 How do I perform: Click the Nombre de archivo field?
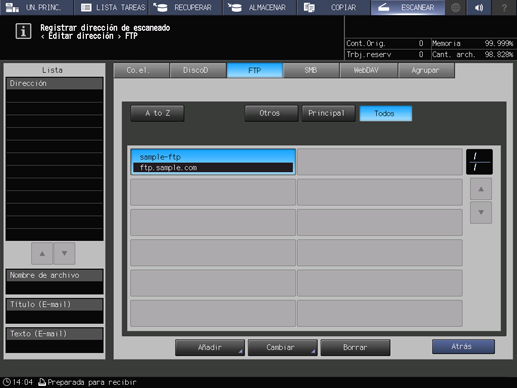54,282
